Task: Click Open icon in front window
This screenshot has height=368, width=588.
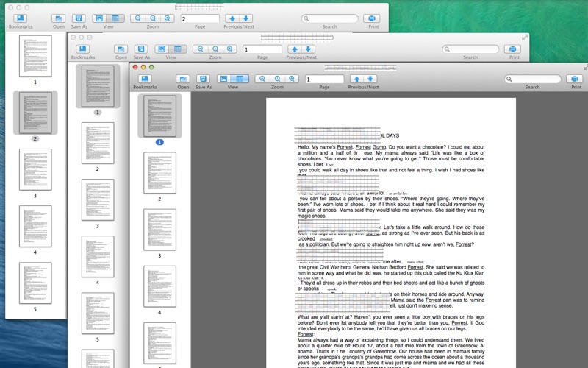Action: coord(183,79)
